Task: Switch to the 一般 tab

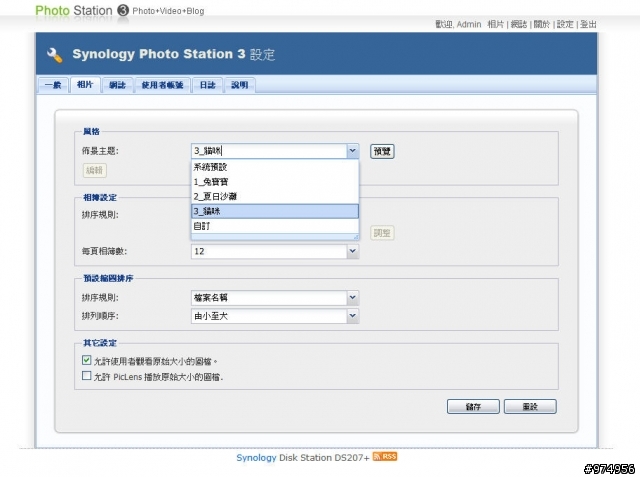Action: (x=53, y=85)
